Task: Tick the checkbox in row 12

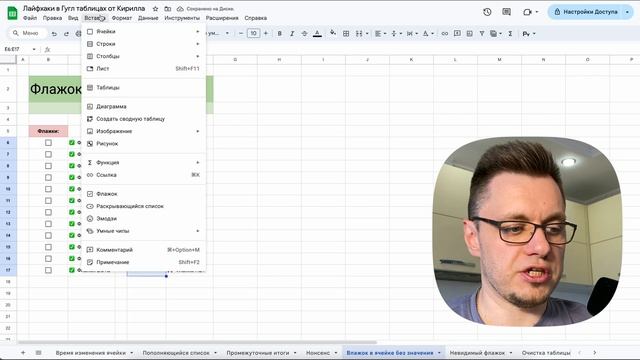Action: click(48, 212)
